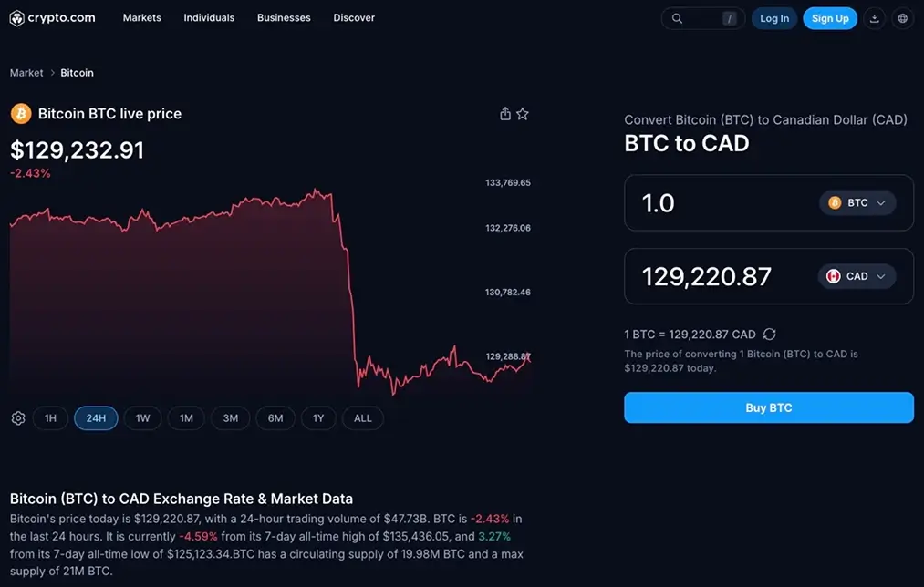Navigate to the Market breadcrumb link
Image resolution: width=924 pixels, height=587 pixels.
tap(26, 72)
